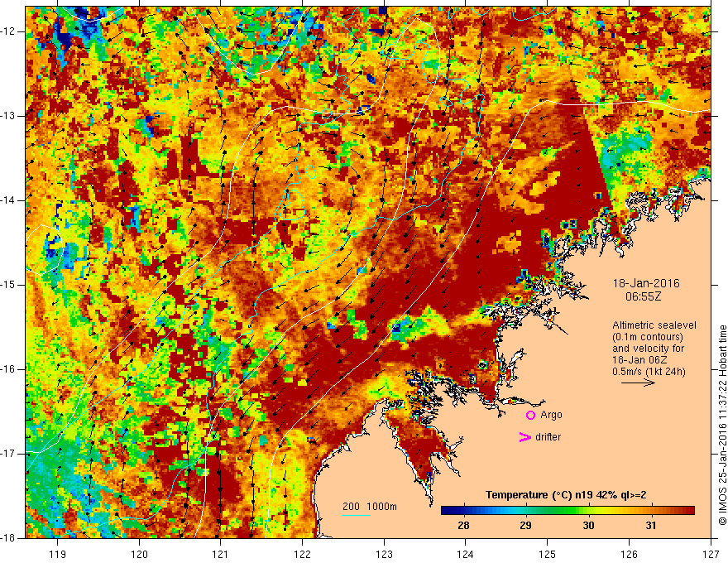Click latitude axis label -13
This screenshot has height=563, width=728.
pyautogui.click(x=9, y=116)
